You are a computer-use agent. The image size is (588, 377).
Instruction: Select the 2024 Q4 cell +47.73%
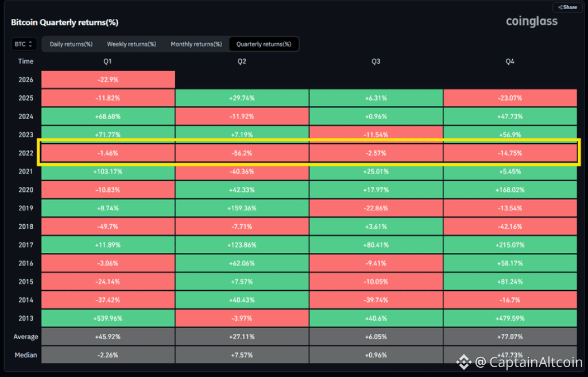pyautogui.click(x=510, y=117)
